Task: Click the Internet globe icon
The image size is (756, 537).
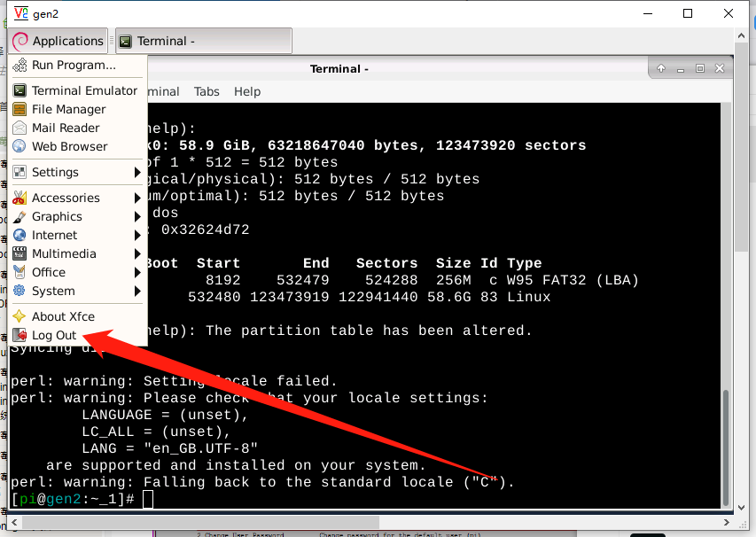Action: [x=19, y=235]
